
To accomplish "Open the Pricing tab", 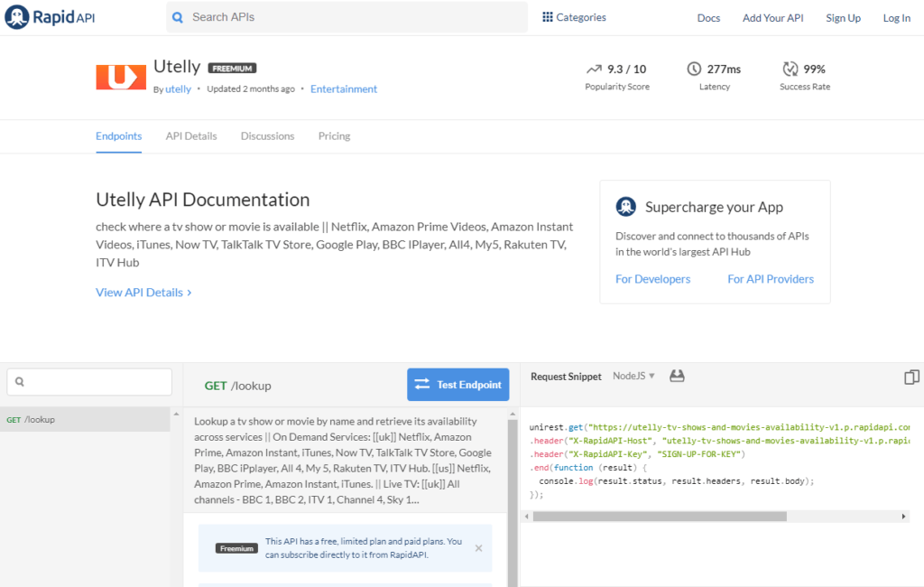I will (334, 136).
